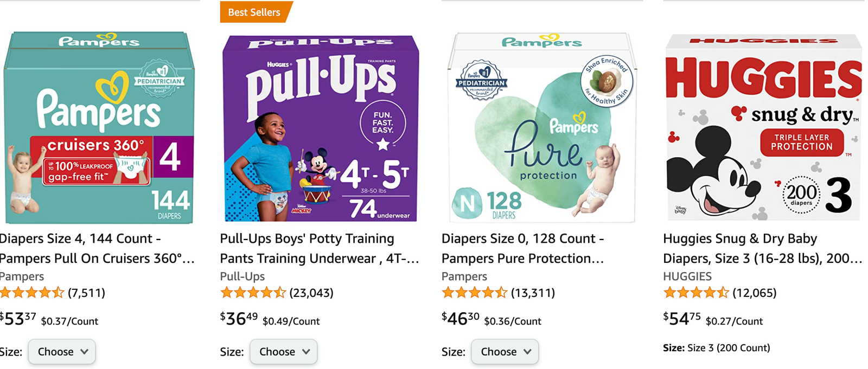Open the 23,043 reviews count link
868x369 pixels.
pyautogui.click(x=311, y=293)
